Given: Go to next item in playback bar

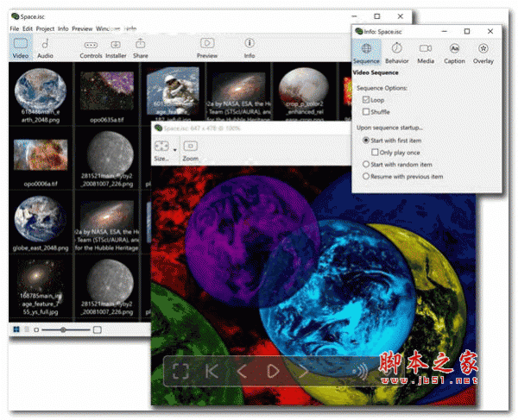Looking at the screenshot, I should click(x=303, y=371).
